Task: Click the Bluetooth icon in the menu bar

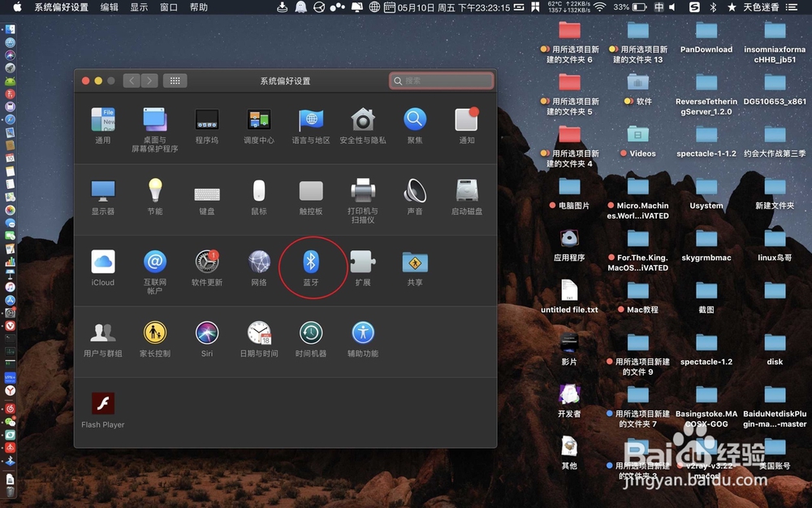Action: click(x=713, y=7)
